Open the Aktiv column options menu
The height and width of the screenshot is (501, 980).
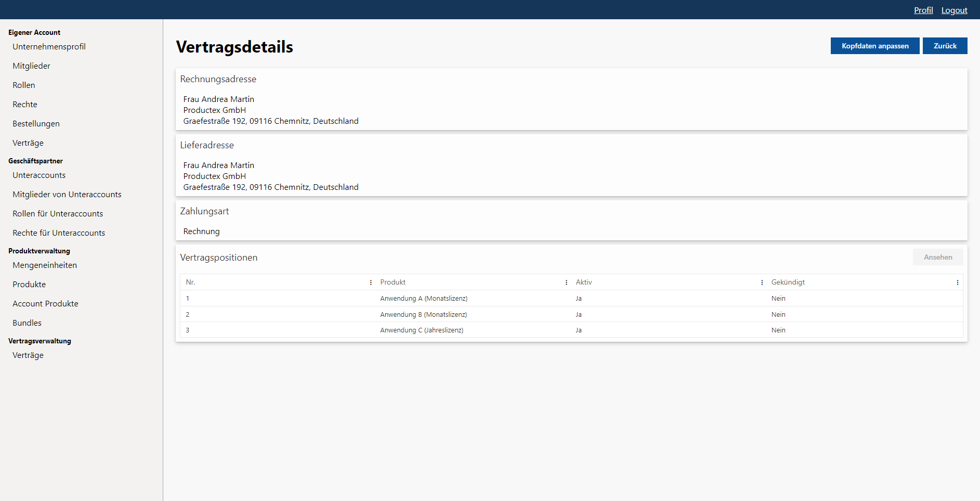point(762,282)
